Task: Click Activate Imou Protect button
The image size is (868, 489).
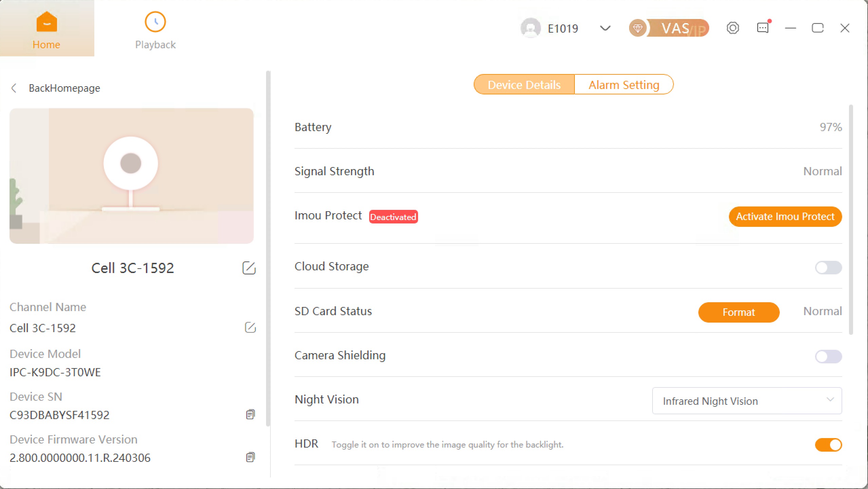Action: (x=785, y=217)
